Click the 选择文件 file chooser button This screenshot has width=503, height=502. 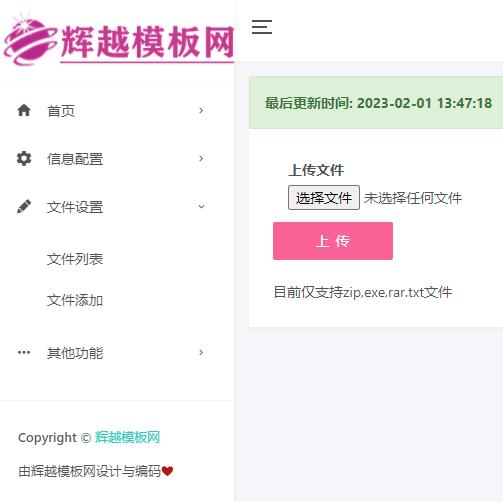pos(324,198)
